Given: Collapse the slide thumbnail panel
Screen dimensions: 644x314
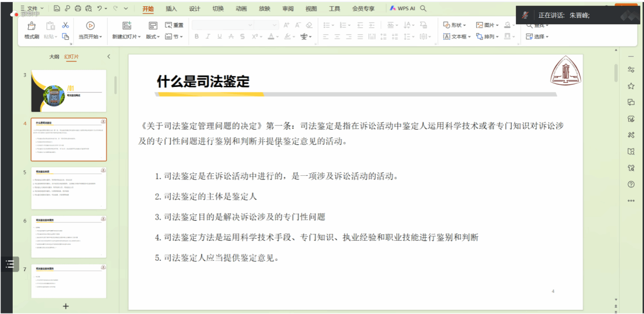Looking at the screenshot, I should [x=108, y=56].
